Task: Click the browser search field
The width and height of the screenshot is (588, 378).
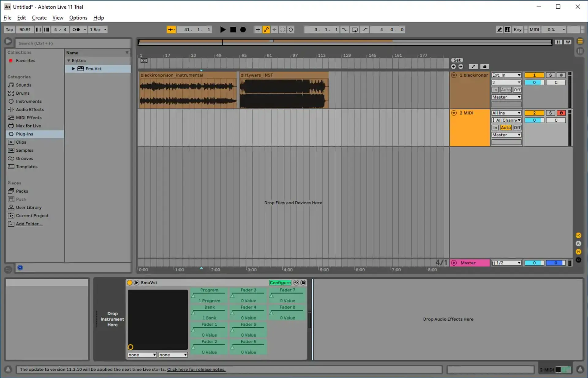Action: click(73, 43)
